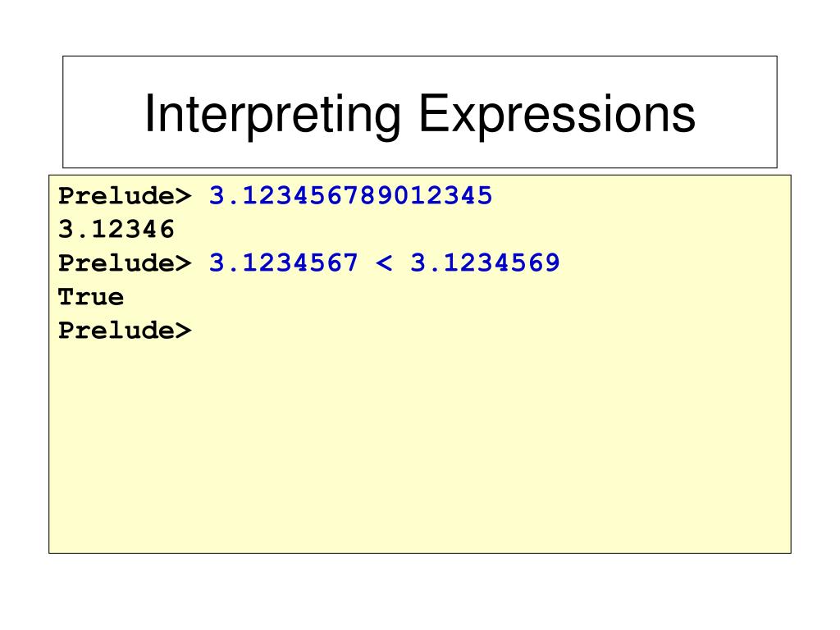The height and width of the screenshot is (630, 840).
Task: Place the cursor right after the last empty prompt
Action: (199, 330)
